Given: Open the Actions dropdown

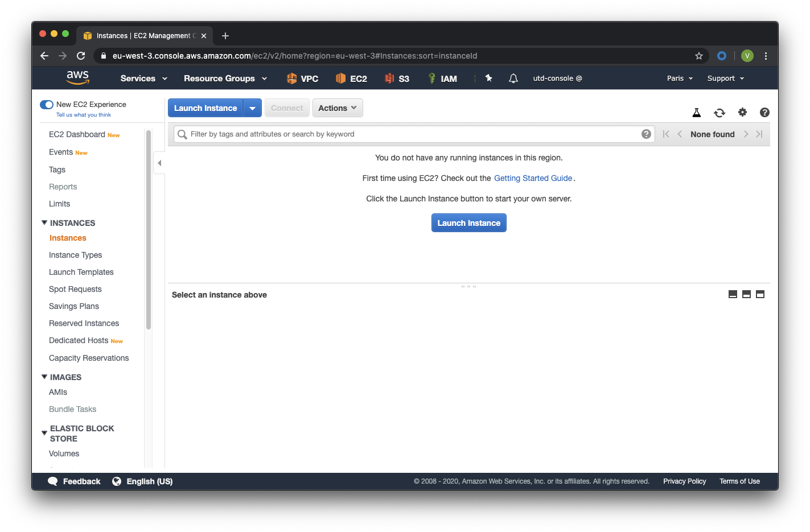Looking at the screenshot, I should (x=338, y=108).
